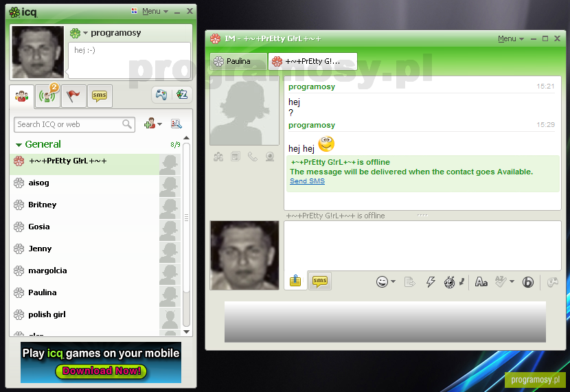This screenshot has height=392, width=570.
Task: Click the tZers animation icon
Action: tap(449, 282)
